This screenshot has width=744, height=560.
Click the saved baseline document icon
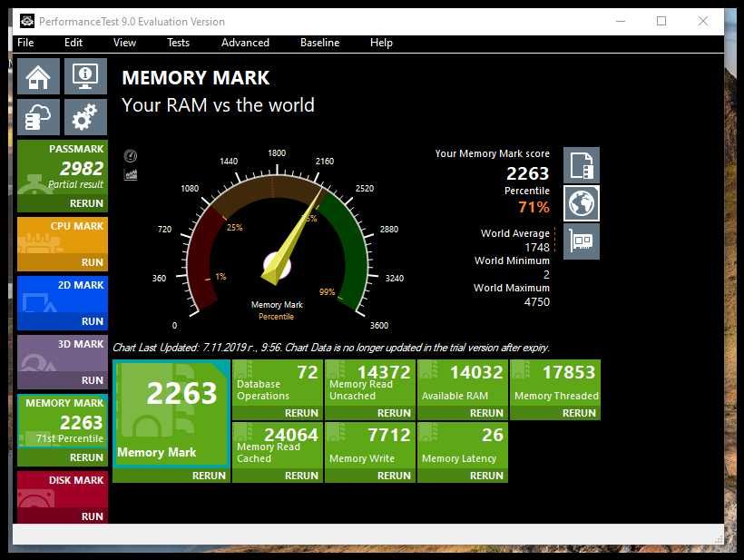pyautogui.click(x=582, y=165)
